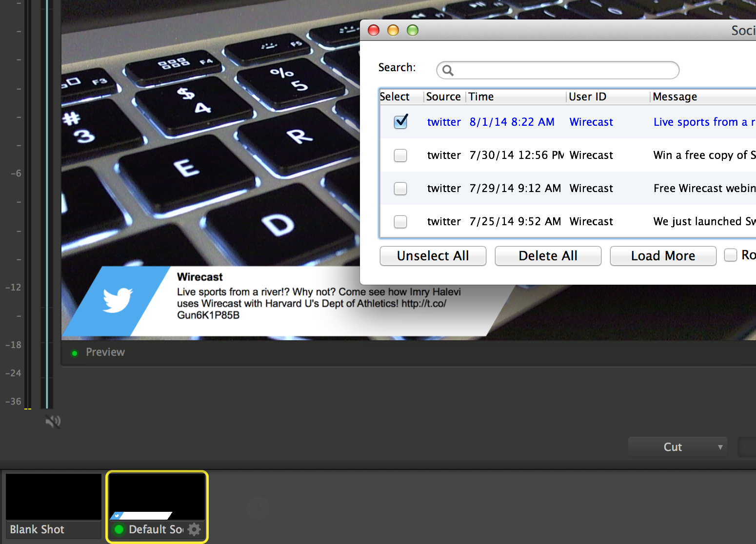Toggle the checkbox next to Load More
Image resolution: width=756 pixels, height=544 pixels.
pyautogui.click(x=730, y=255)
